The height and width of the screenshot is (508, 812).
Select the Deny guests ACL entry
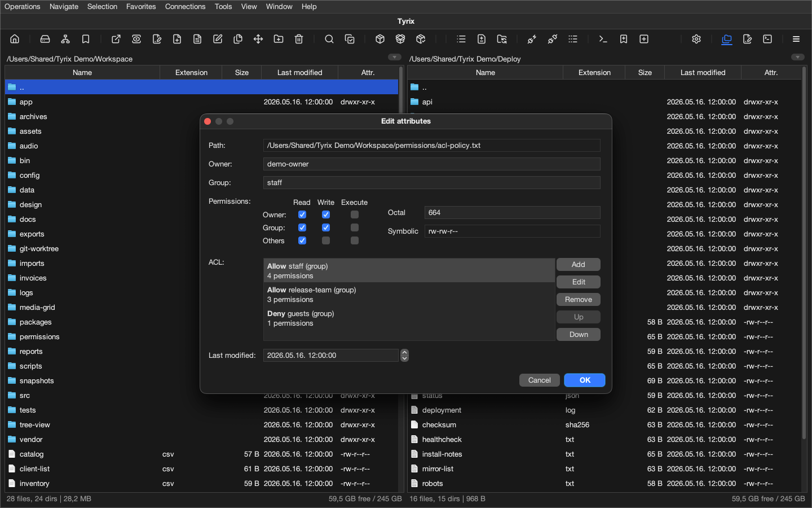click(x=409, y=318)
